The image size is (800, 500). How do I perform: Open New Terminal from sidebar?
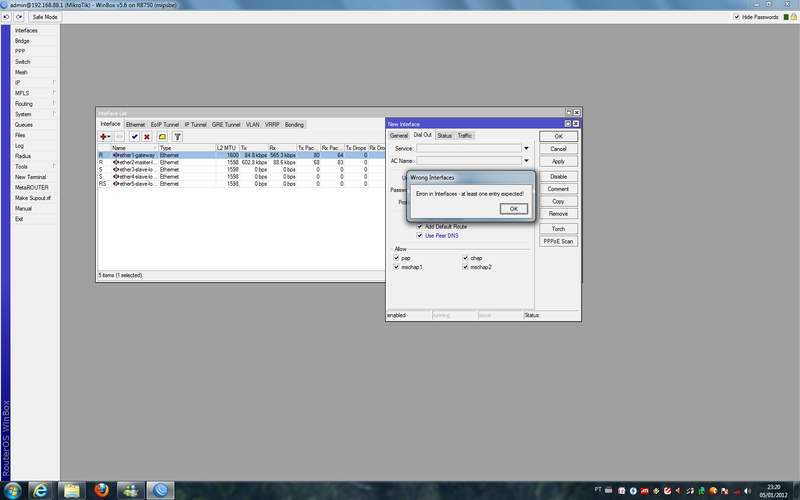coord(31,177)
